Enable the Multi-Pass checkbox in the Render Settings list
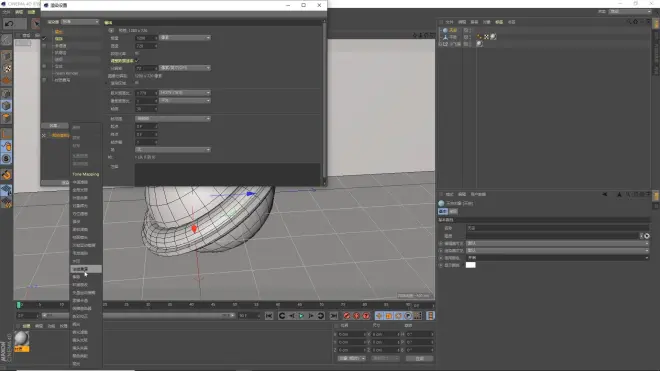This screenshot has width=660, height=371. coord(44,45)
